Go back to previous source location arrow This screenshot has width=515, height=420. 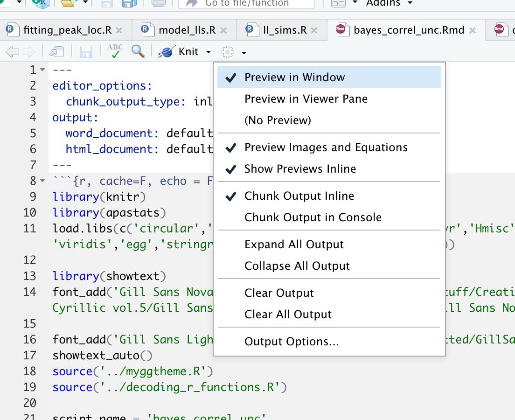13,52
